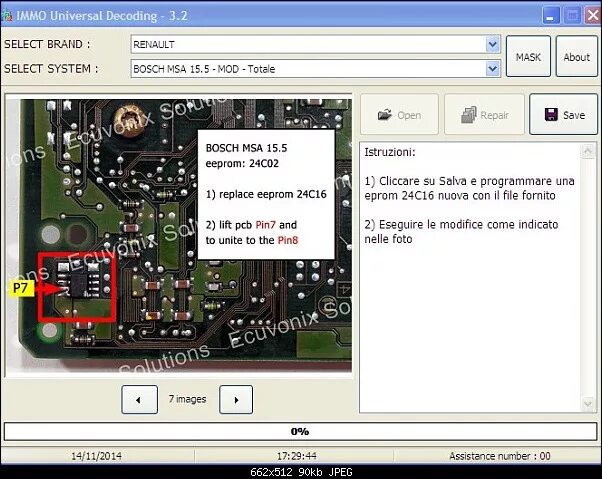Click the Maximize window button
The width and height of the screenshot is (602, 479).
pos(572,16)
